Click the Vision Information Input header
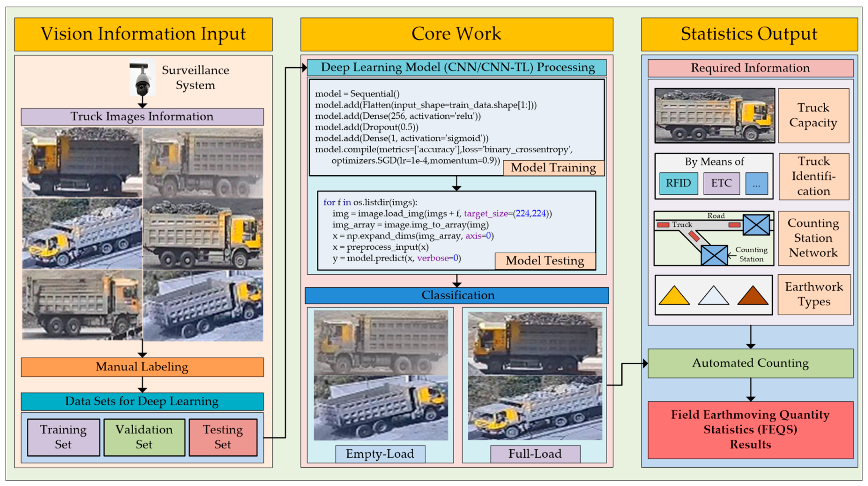Viewport: 868px width, 486px height. (x=143, y=34)
